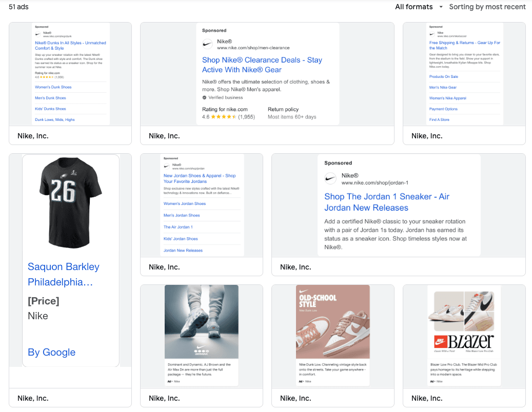Image resolution: width=532 pixels, height=412 pixels.
Task: Click Nike, Inc. under the Air Max ad
Action: 164,398
